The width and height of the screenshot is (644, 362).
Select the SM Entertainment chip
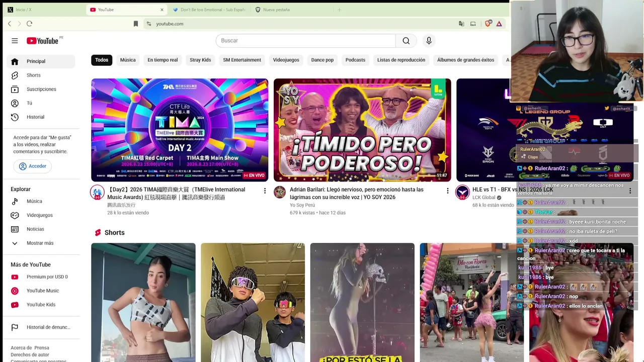coord(242,60)
